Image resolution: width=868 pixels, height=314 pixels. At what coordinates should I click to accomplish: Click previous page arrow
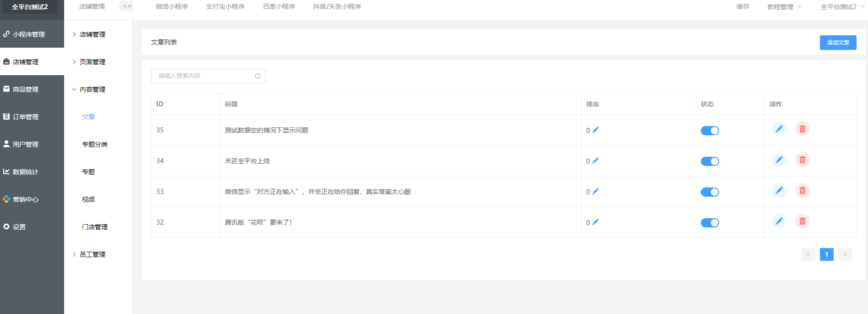click(x=808, y=254)
